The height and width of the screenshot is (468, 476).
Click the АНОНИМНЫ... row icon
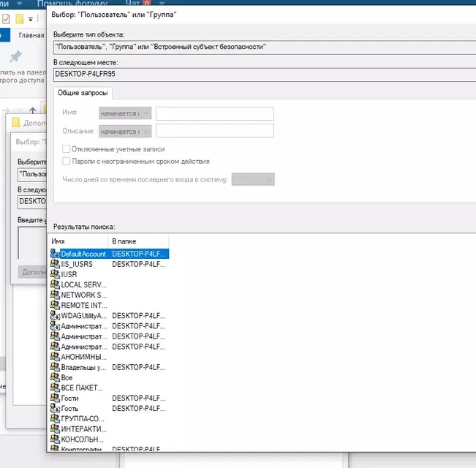(55, 357)
